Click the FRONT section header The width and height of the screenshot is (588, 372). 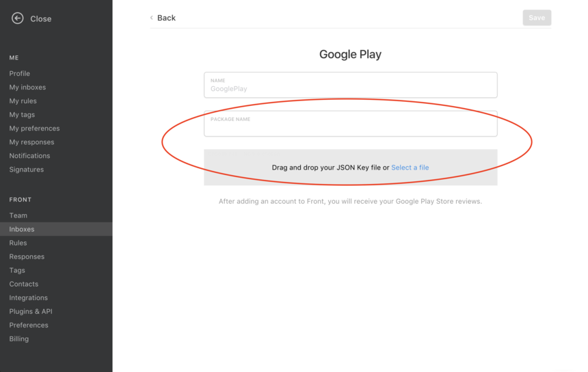click(21, 200)
